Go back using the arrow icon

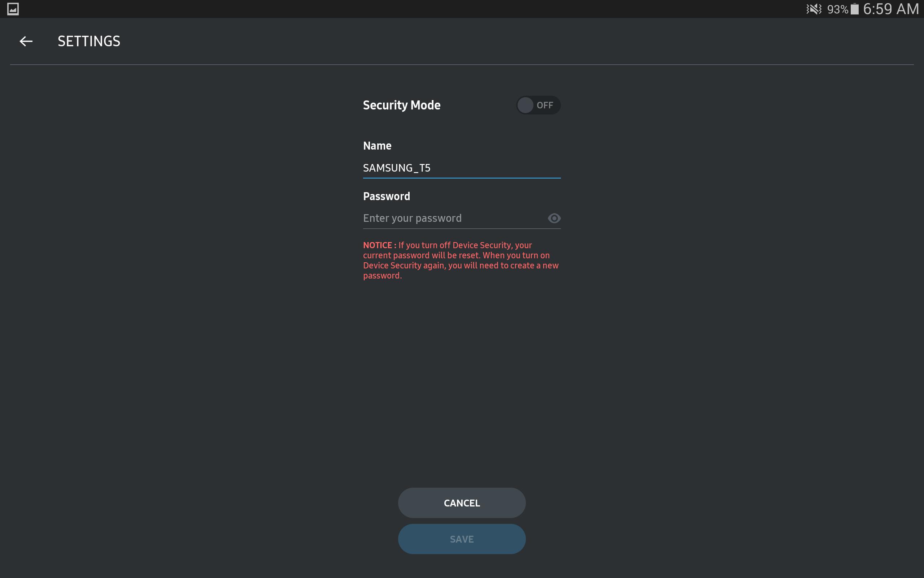[x=26, y=41]
